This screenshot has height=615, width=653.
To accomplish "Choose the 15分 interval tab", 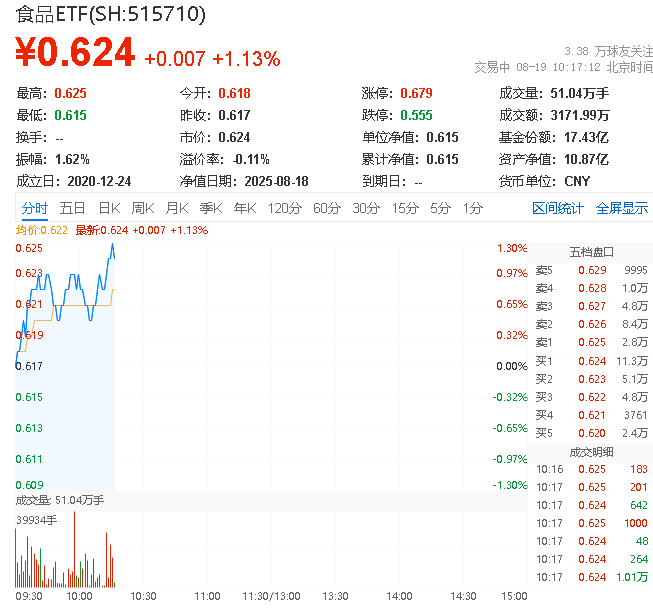I will tap(405, 208).
